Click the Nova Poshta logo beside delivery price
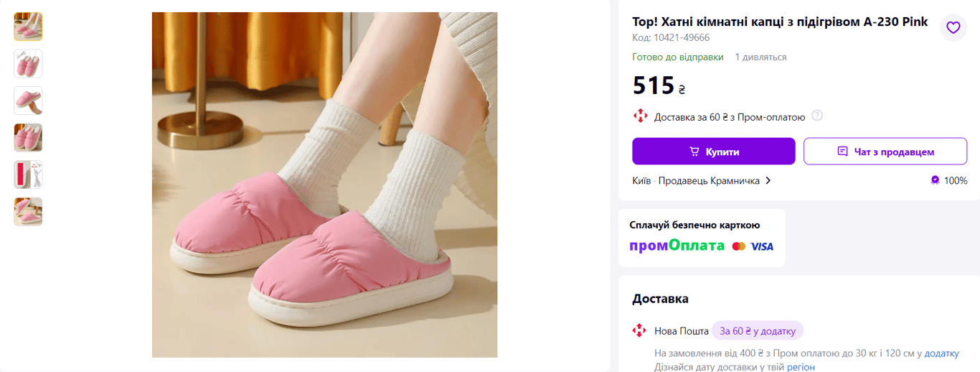This screenshot has height=372, width=980. (639, 116)
